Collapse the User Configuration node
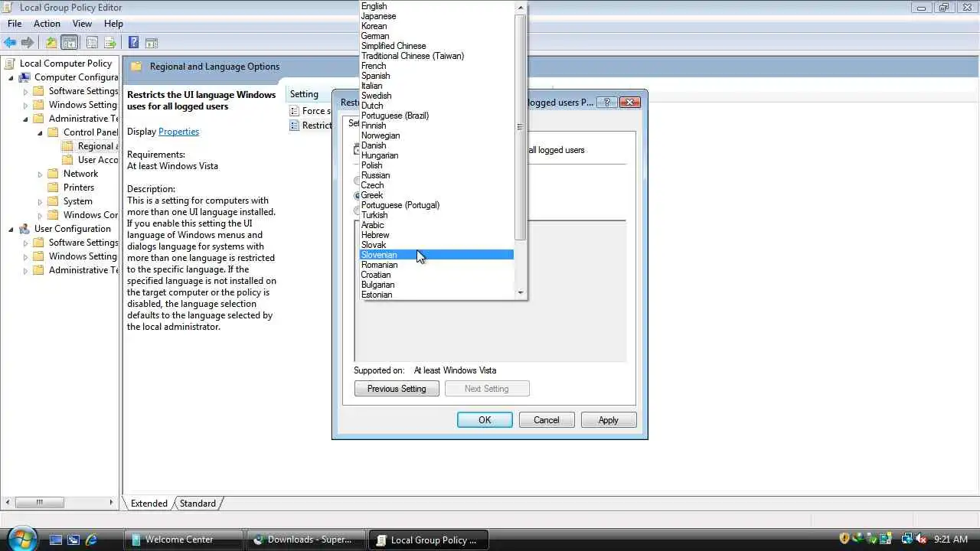This screenshot has width=980, height=551. pyautogui.click(x=11, y=229)
